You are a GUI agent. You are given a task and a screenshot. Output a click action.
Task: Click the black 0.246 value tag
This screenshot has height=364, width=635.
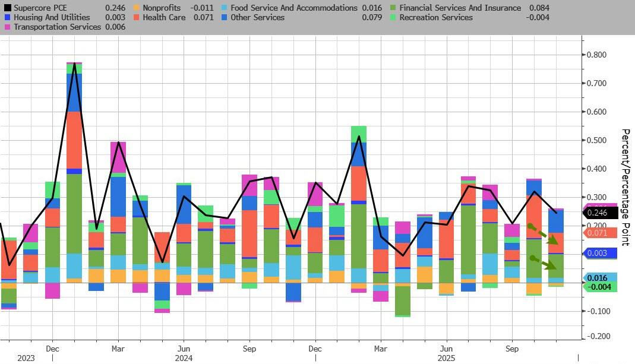point(601,213)
